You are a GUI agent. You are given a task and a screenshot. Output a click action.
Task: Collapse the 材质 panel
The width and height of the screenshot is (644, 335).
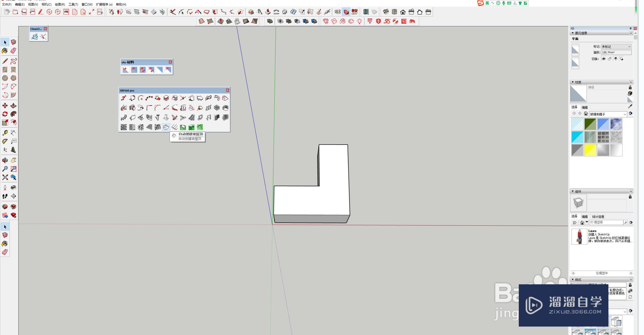pos(573,82)
